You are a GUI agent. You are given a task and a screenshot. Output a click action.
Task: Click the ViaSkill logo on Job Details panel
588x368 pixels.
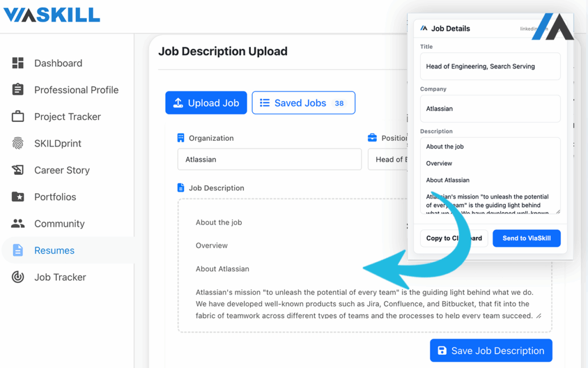click(424, 28)
